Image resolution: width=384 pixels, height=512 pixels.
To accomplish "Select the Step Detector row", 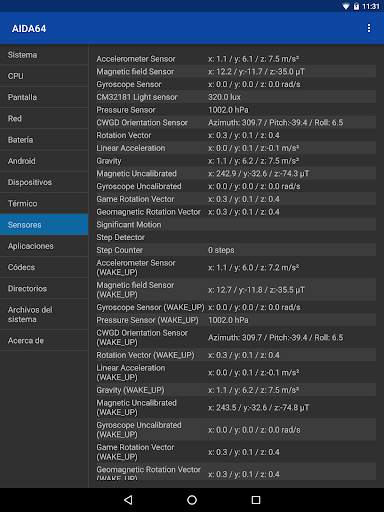I will 236,237.
